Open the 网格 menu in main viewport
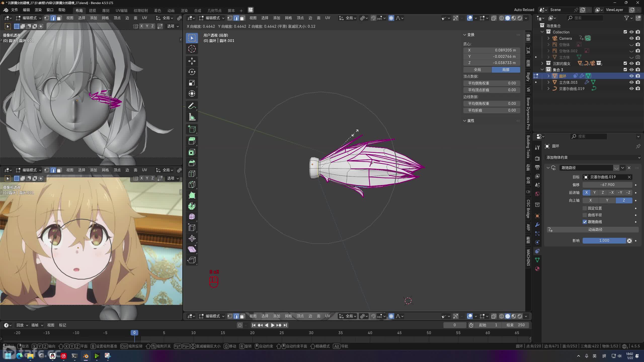The height and width of the screenshot is (362, 644). pyautogui.click(x=288, y=18)
